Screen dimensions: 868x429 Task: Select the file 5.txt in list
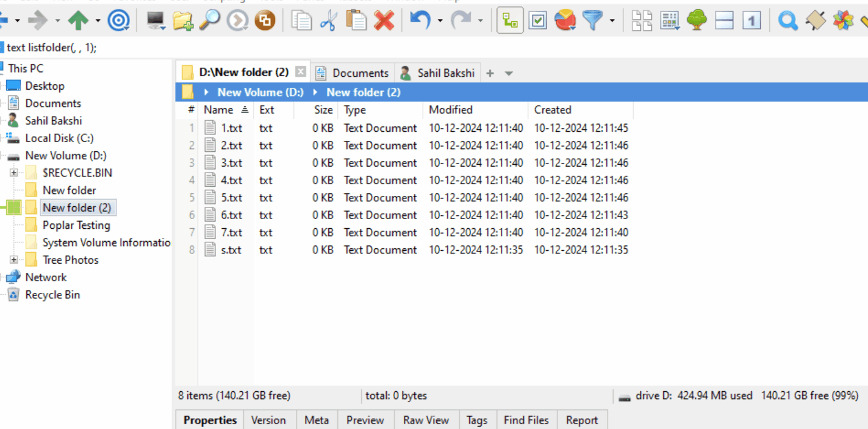coord(231,198)
